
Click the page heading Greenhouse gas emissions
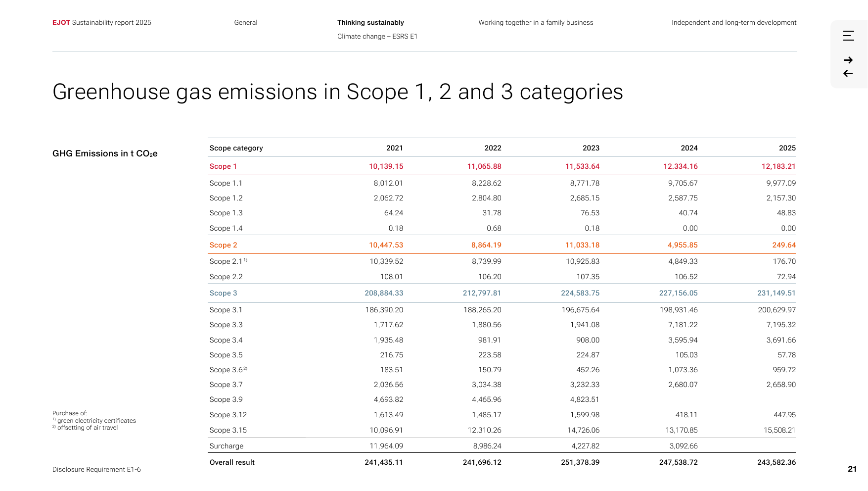pos(338,92)
